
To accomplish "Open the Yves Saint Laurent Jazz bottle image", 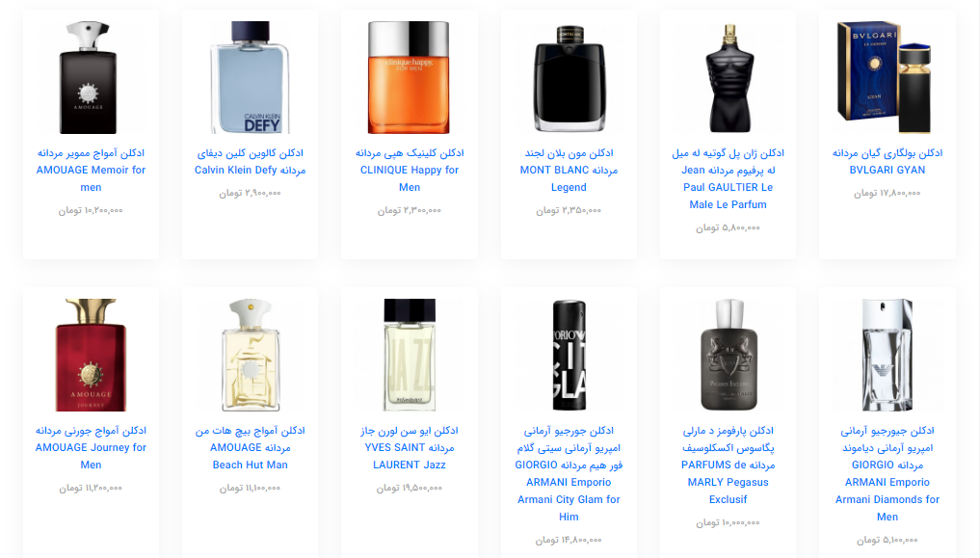I will pyautogui.click(x=410, y=355).
